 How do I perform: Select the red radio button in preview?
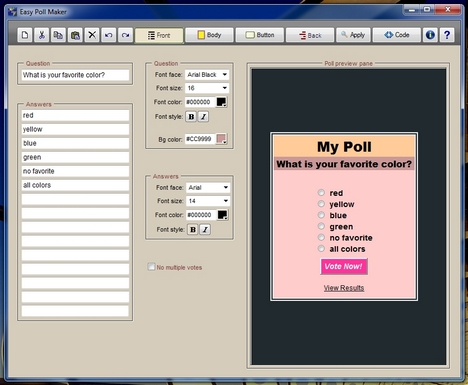pyautogui.click(x=321, y=192)
